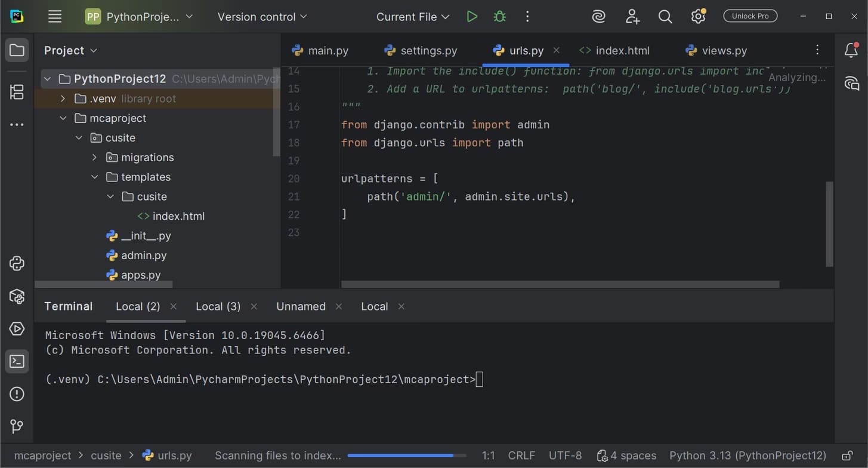Click the terminal command prompt line
Viewport: 868px width, 468px height.
tap(262, 379)
